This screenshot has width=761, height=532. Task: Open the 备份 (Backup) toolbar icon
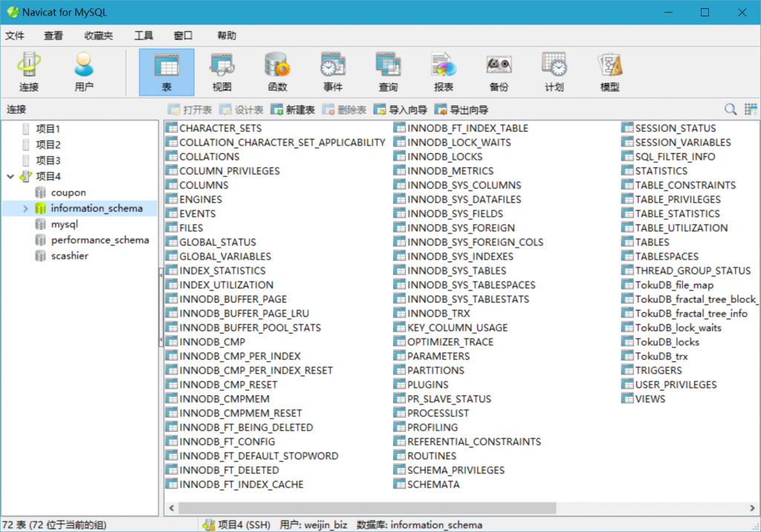[x=499, y=72]
